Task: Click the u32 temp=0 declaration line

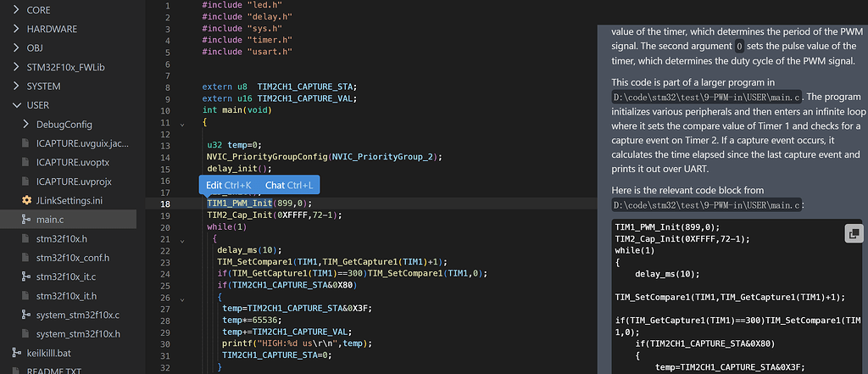Action: tap(234, 145)
